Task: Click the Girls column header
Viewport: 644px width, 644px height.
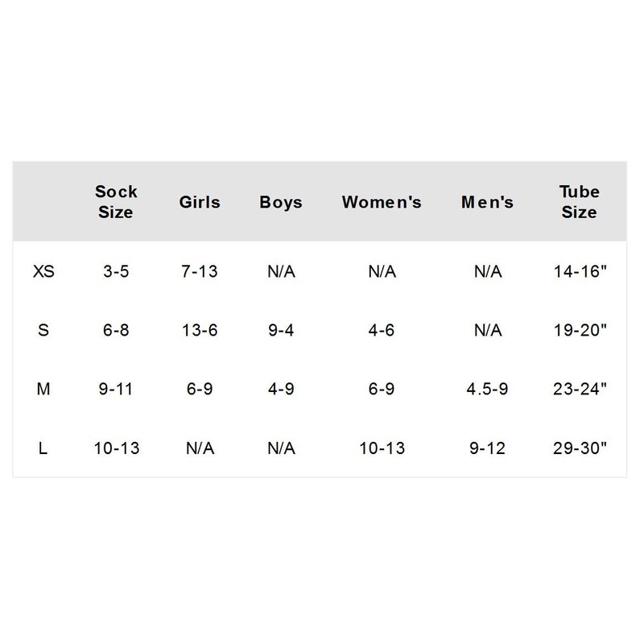Action: (200, 203)
